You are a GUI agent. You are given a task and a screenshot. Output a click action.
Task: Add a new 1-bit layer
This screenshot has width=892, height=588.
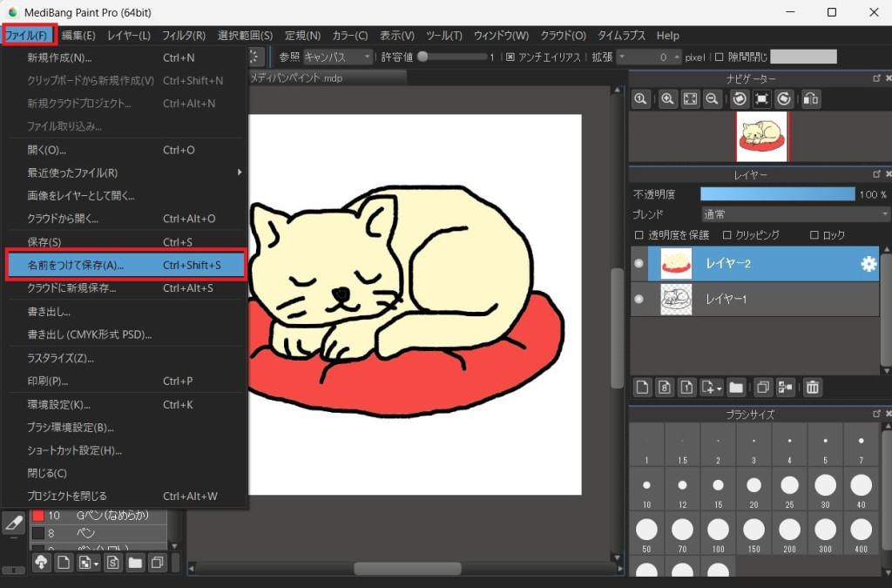point(686,388)
